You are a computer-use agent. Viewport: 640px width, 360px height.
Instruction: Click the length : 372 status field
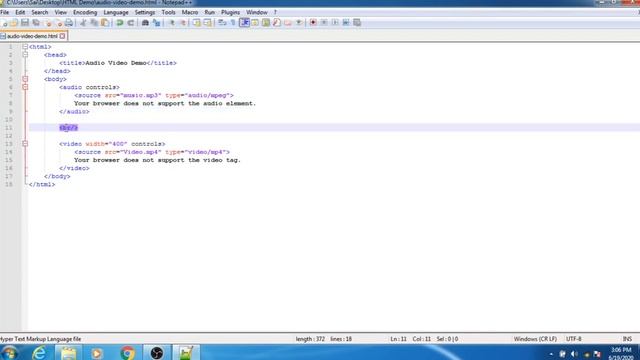tap(310, 339)
